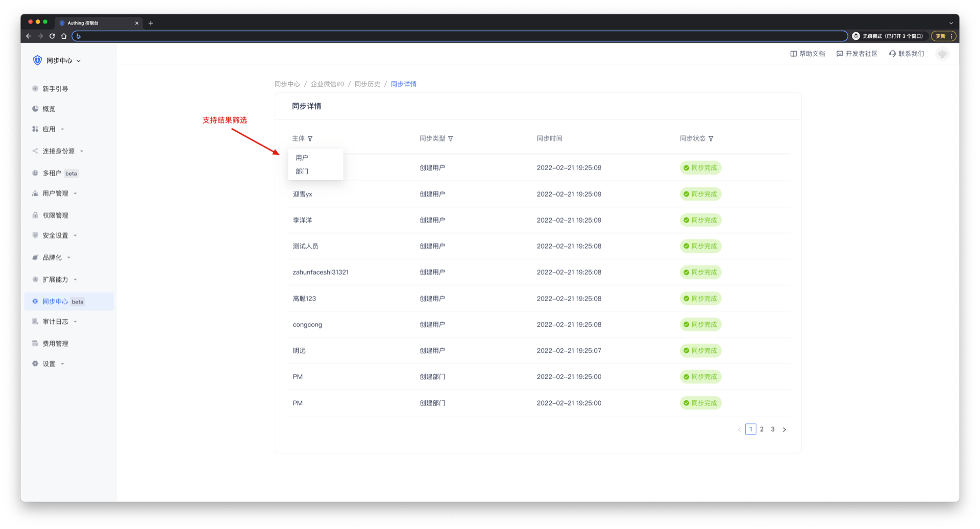Open 帮助文档 link in top bar

(807, 54)
